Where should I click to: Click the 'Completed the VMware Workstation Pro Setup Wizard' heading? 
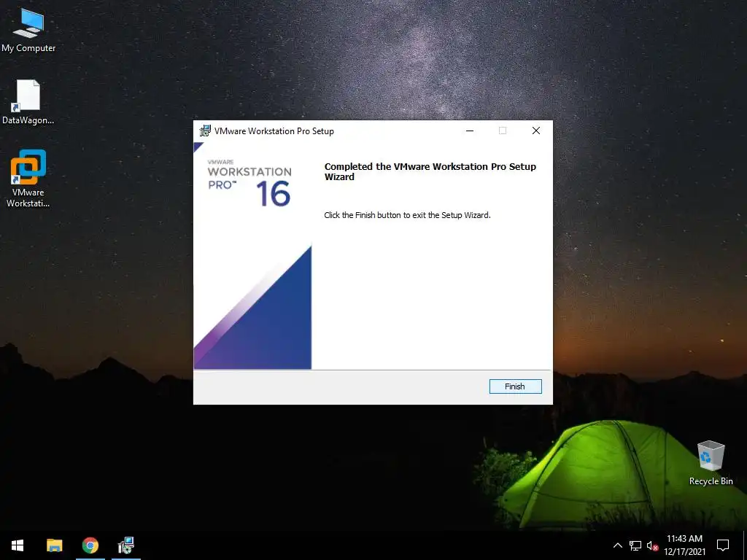coord(430,171)
